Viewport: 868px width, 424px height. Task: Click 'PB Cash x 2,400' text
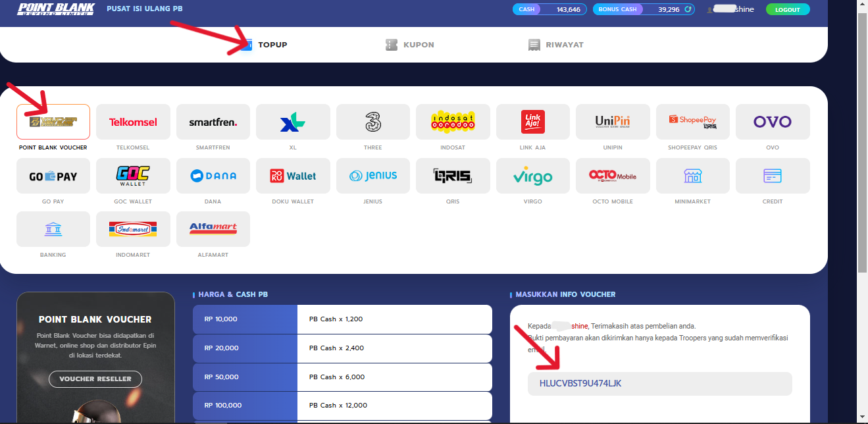[336, 348]
